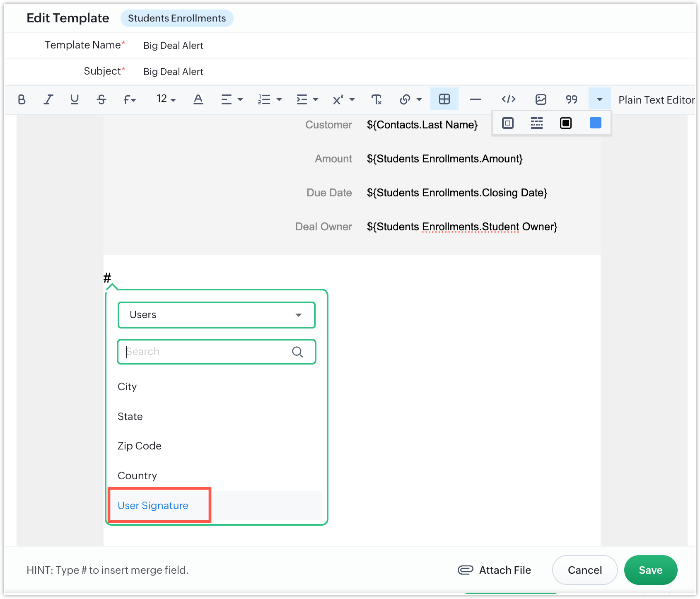Insert a horizontal line
Viewport: 700px width, 599px height.
pos(476,99)
